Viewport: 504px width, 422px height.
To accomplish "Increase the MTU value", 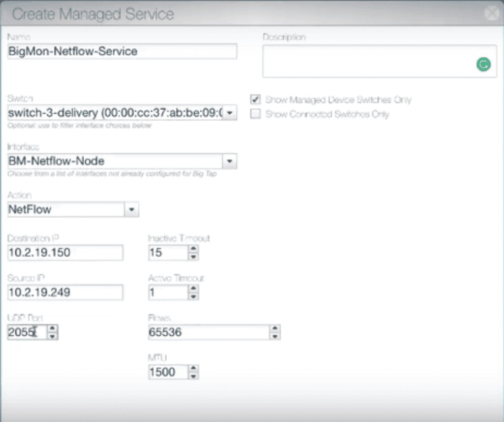I will coord(193,368).
